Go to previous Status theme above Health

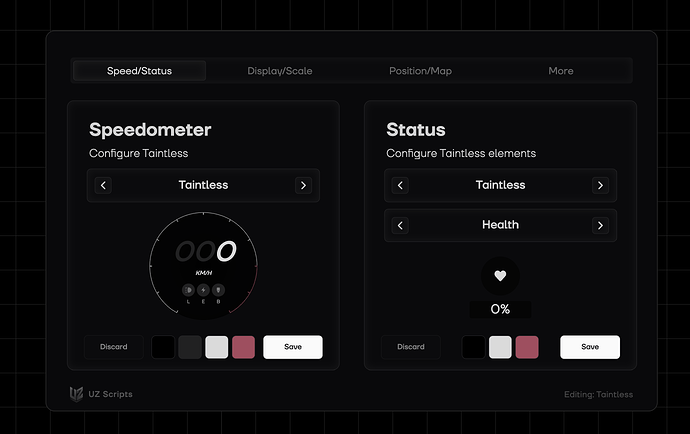(x=400, y=185)
